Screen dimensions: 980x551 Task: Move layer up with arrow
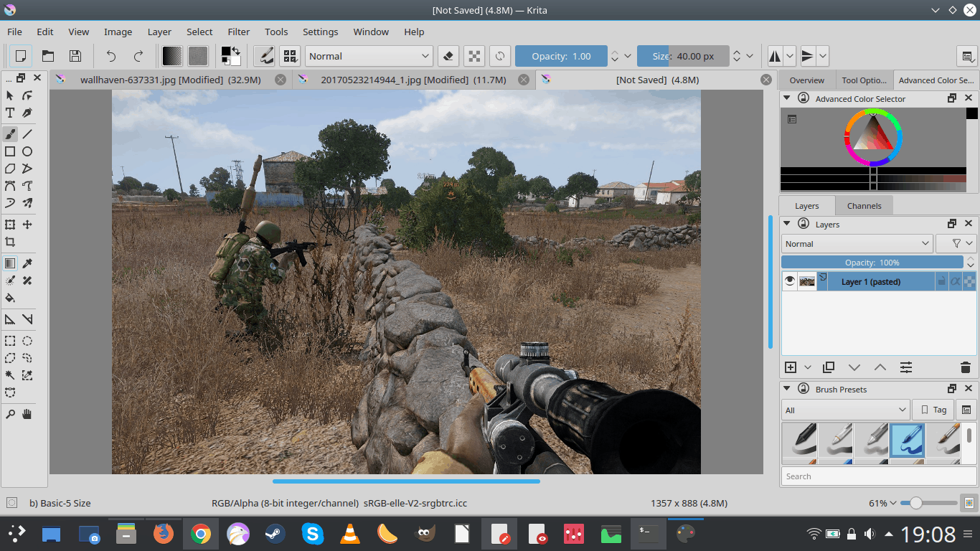coord(880,367)
